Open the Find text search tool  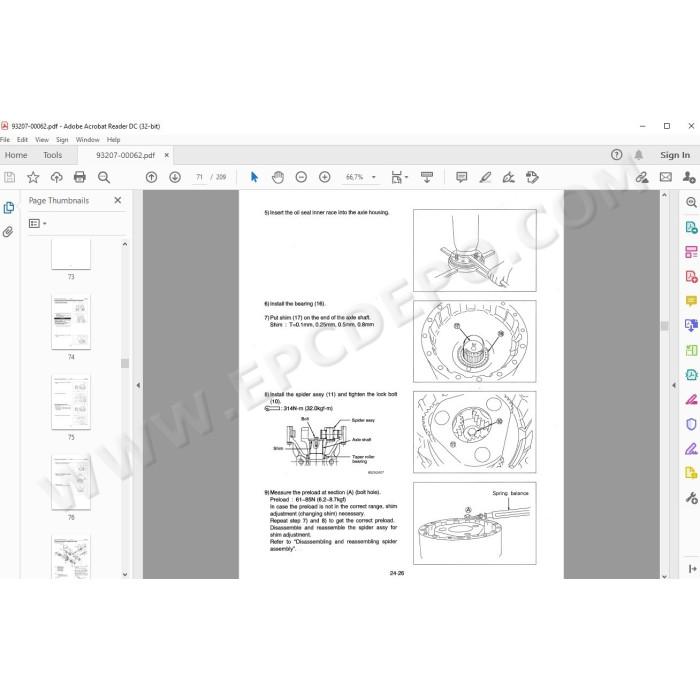pyautogui.click(x=104, y=177)
